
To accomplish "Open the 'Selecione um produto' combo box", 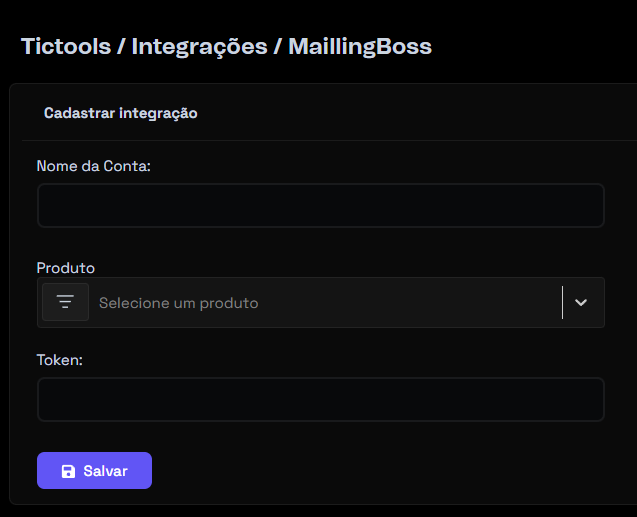I will [x=320, y=302].
